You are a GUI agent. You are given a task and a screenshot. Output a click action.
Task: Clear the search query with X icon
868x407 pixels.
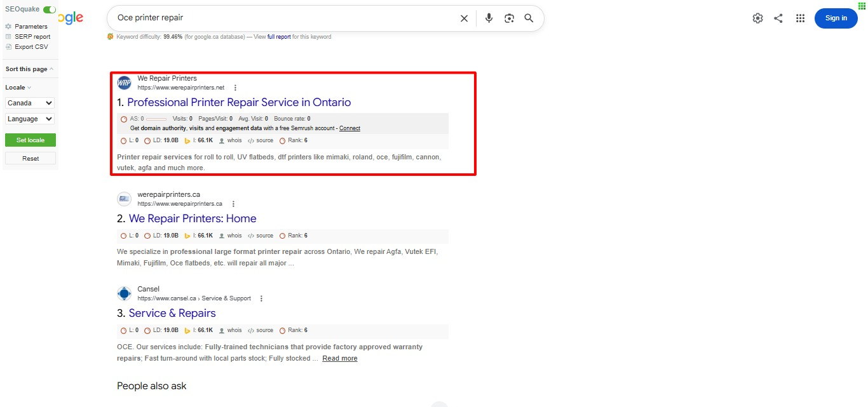pos(464,18)
